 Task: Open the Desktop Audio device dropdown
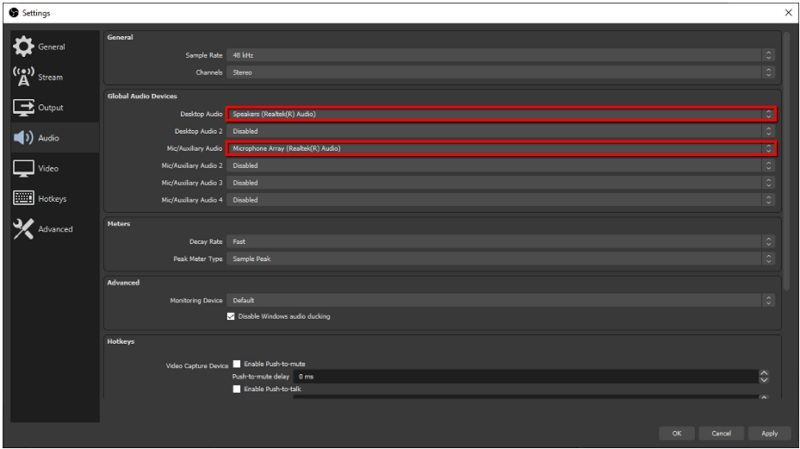pos(501,114)
